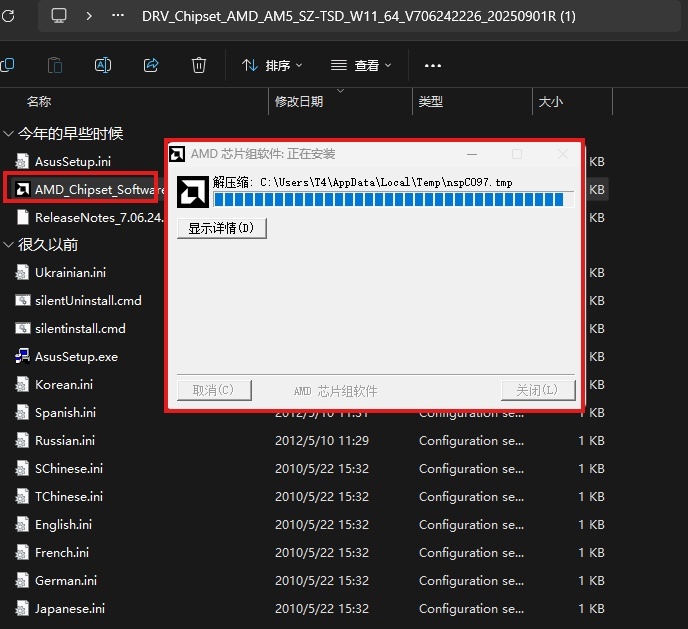Sort by the 修改日期 column header
Screen dimensions: 688x629
[x=299, y=102]
